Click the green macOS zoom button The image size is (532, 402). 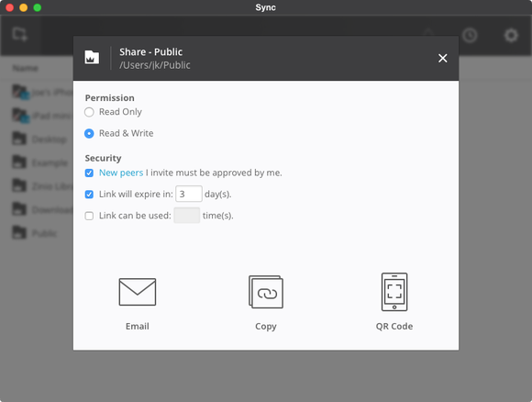point(38,7)
